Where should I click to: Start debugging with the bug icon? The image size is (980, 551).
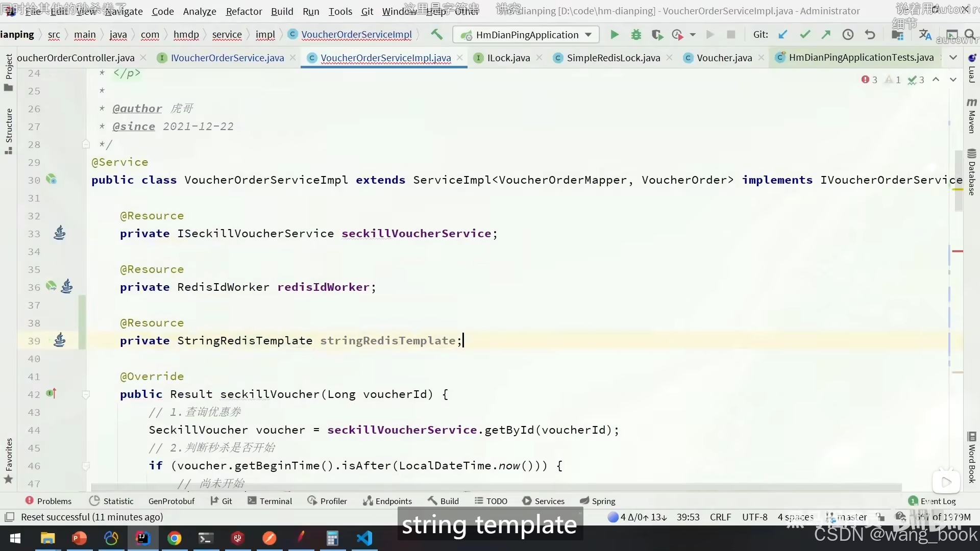click(x=636, y=35)
